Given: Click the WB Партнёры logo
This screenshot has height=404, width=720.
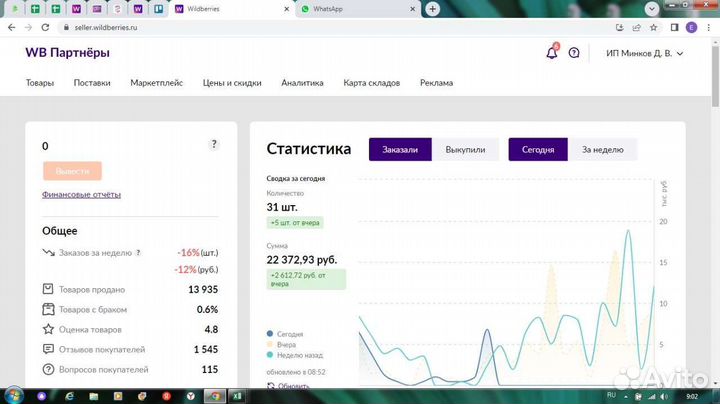Looking at the screenshot, I should point(68,53).
